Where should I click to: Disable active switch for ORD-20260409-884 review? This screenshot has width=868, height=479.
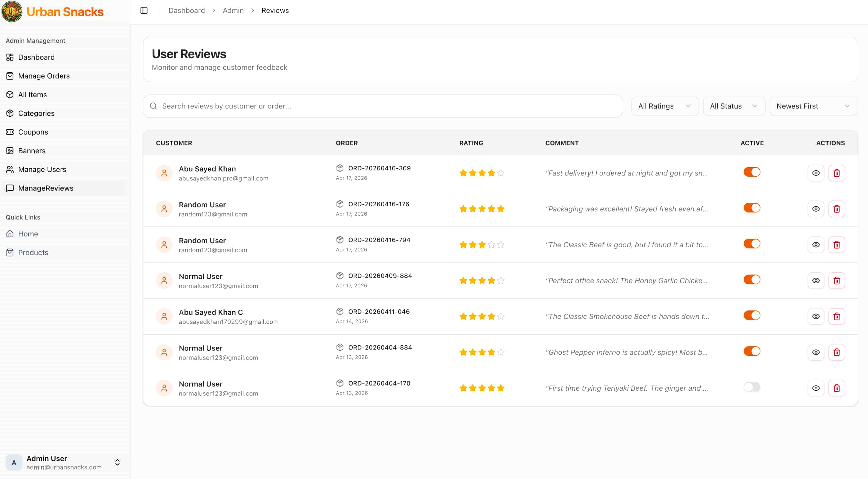pyautogui.click(x=752, y=280)
